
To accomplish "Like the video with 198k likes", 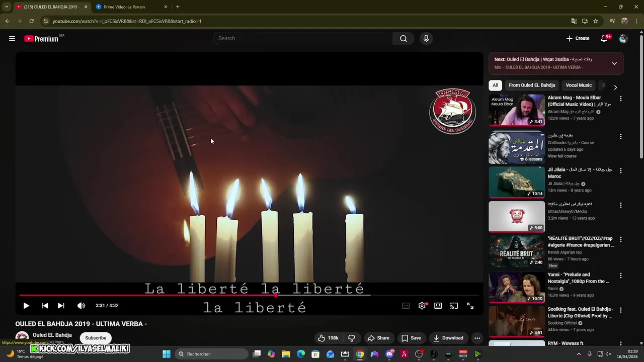I will pos(328,338).
